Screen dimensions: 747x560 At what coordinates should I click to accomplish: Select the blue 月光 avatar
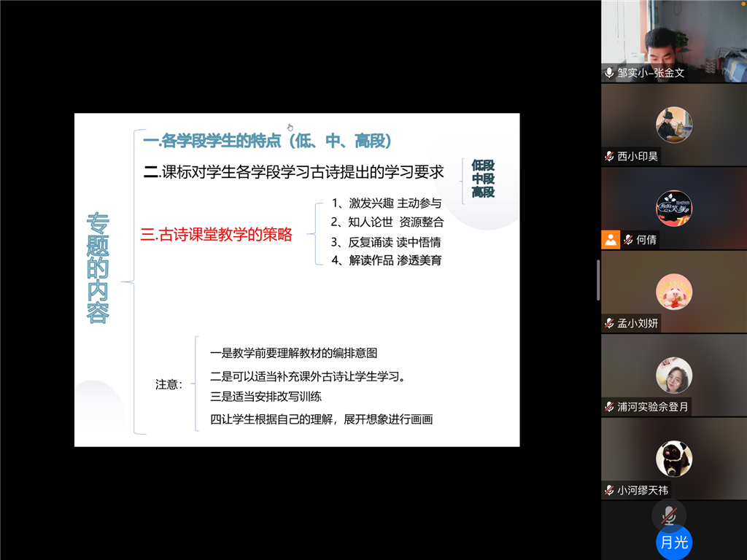point(673,542)
